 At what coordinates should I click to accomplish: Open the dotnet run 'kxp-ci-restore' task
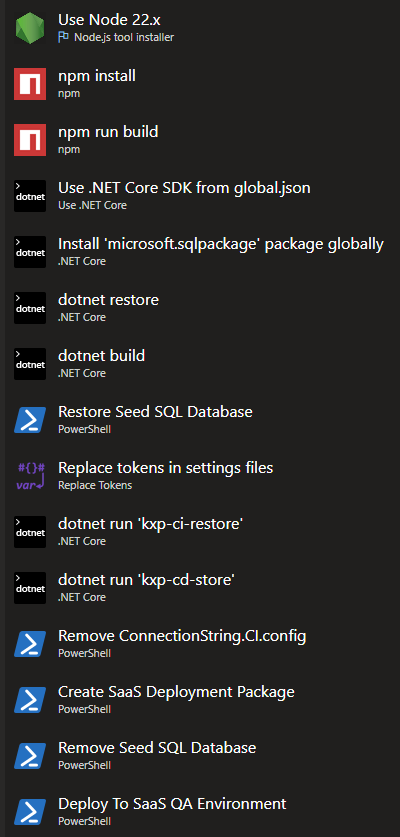point(200,532)
